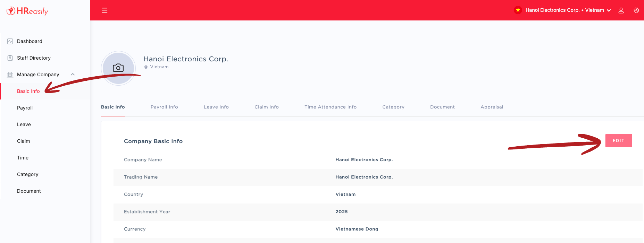Switch to the Payroll Info tab
This screenshot has height=243, width=644.
click(x=164, y=107)
